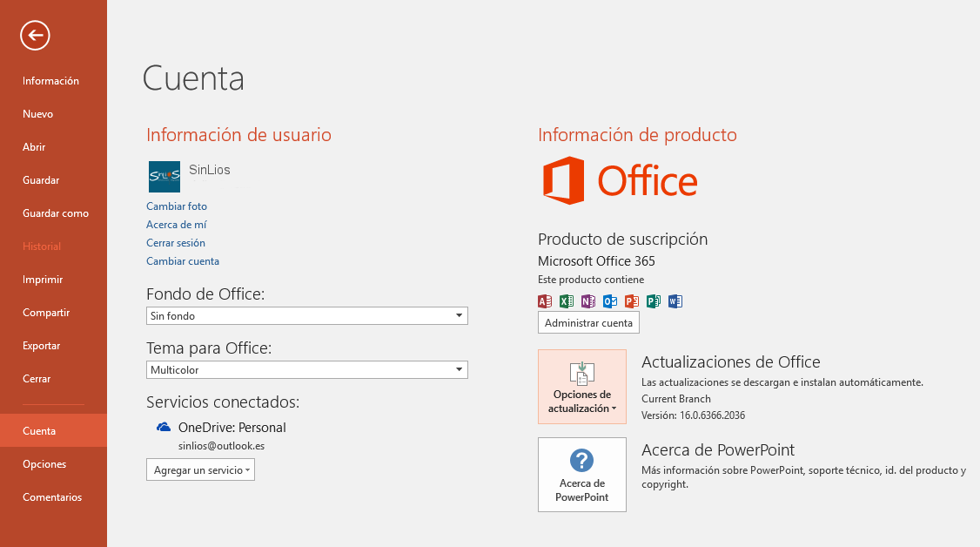Click the Word icon
This screenshot has width=980, height=547.
click(675, 301)
